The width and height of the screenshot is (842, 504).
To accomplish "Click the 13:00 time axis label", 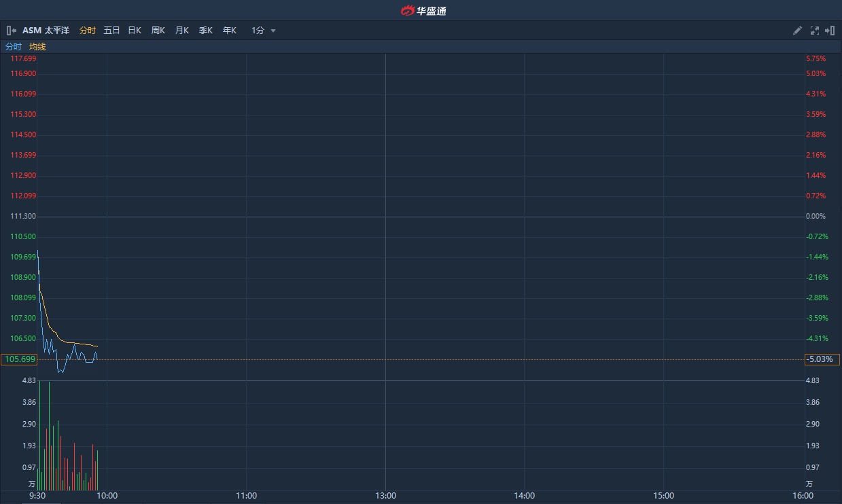I will [x=385, y=496].
